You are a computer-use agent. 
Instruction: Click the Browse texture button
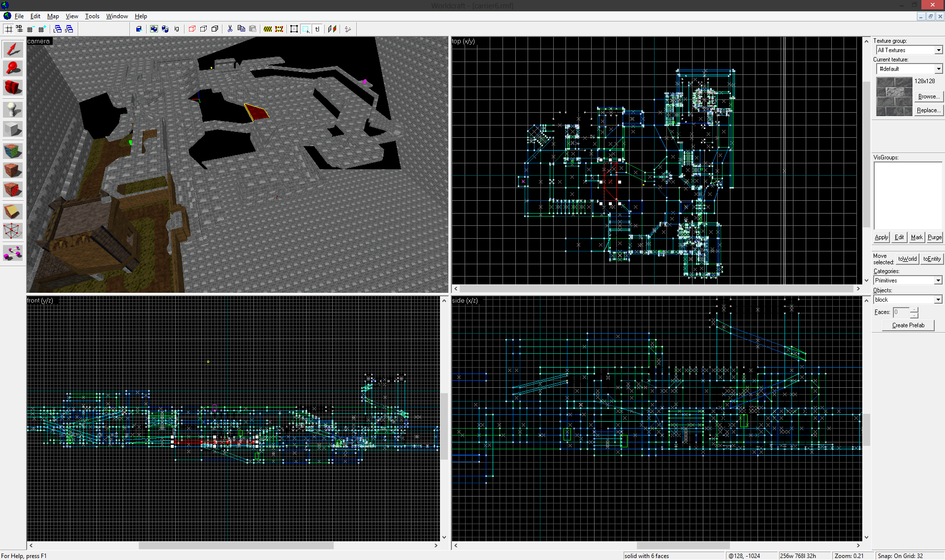pos(928,96)
